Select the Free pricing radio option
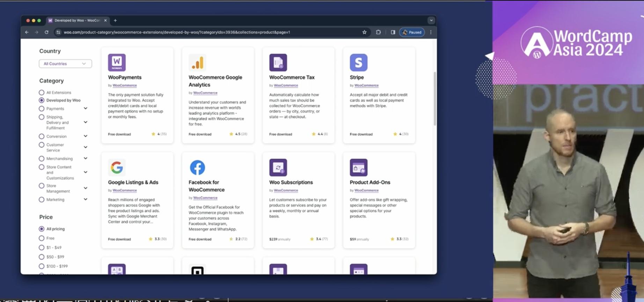 (42, 238)
